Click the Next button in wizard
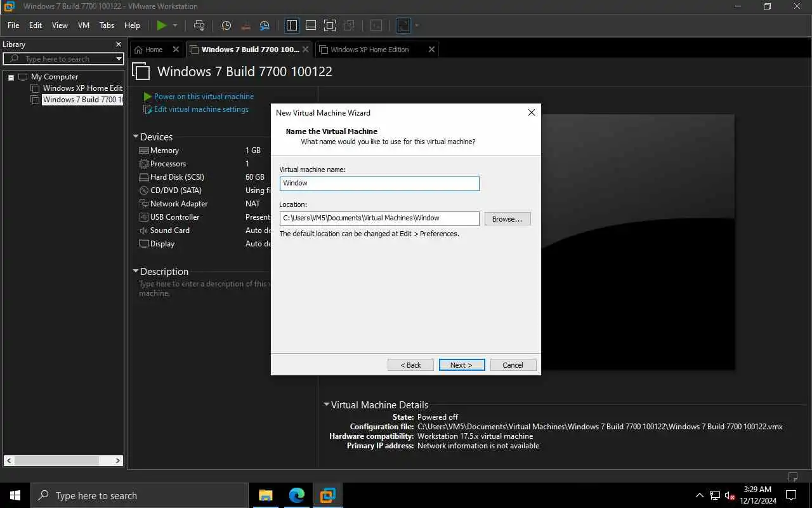The height and width of the screenshot is (508, 812). point(462,365)
